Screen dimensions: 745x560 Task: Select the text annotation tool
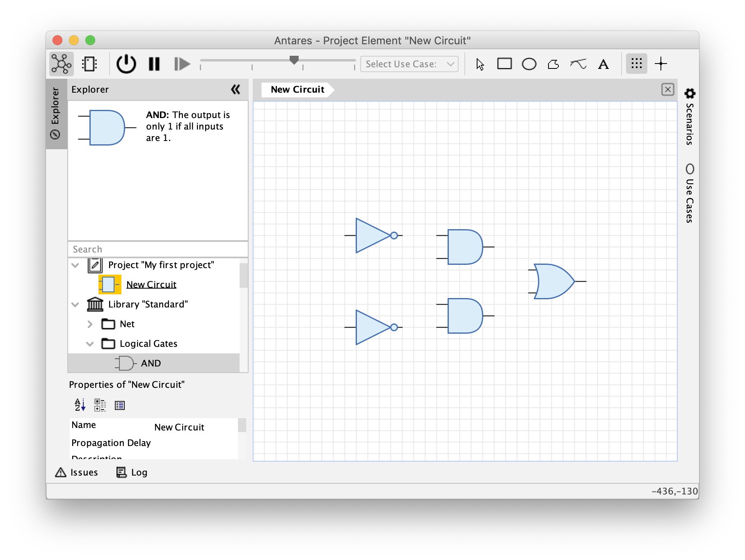(x=603, y=64)
